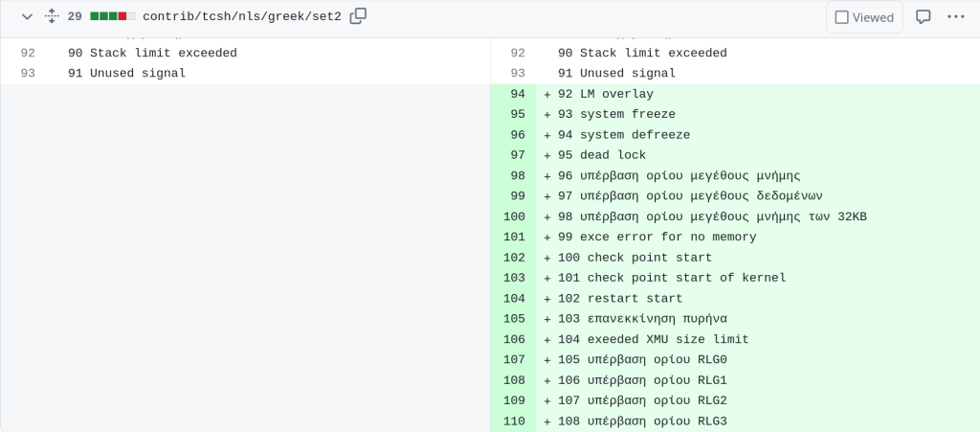
Task: Click the green and red diffstat squares
Action: pos(113,16)
